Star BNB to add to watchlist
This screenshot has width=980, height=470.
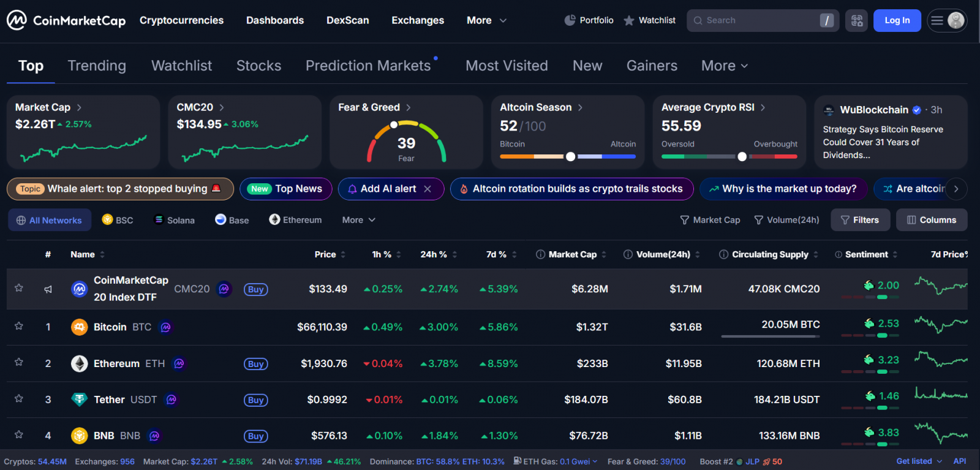coord(19,434)
